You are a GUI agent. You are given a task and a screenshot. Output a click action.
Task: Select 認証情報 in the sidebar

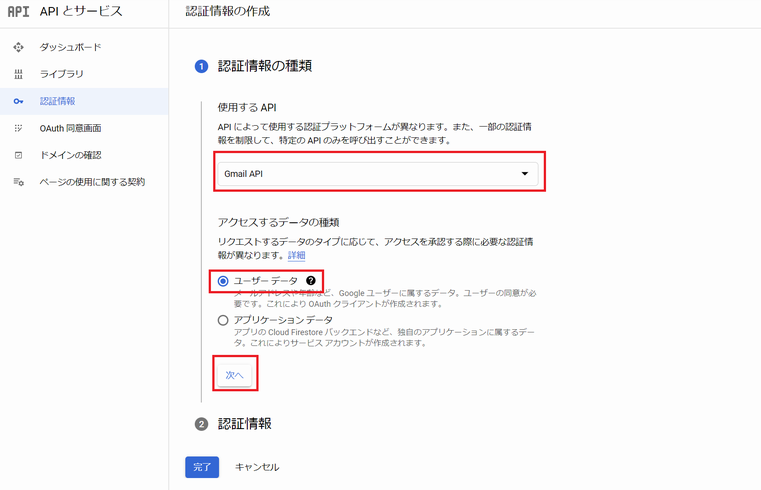84,101
